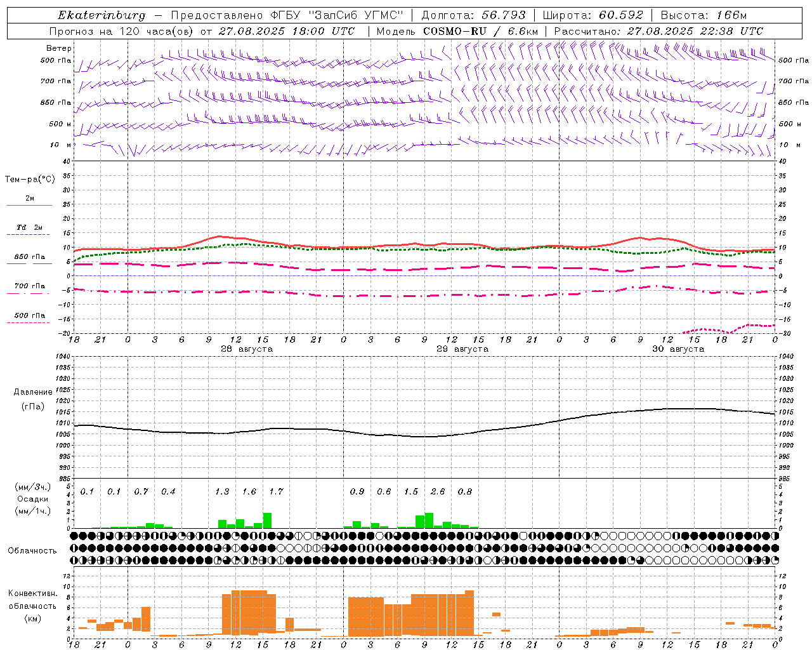Click the "Тем-ра(°C)" temperature panel label

coord(30,180)
